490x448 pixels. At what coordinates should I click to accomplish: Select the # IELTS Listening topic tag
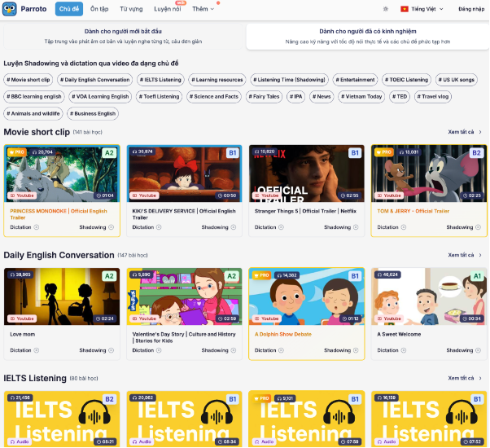click(x=161, y=80)
